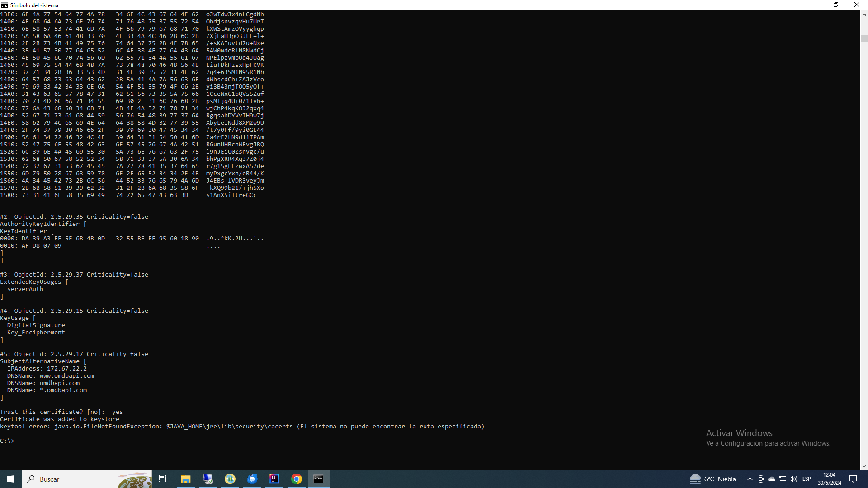Open File Explorer from the taskbar
This screenshot has height=488, width=868.
pos(185,479)
